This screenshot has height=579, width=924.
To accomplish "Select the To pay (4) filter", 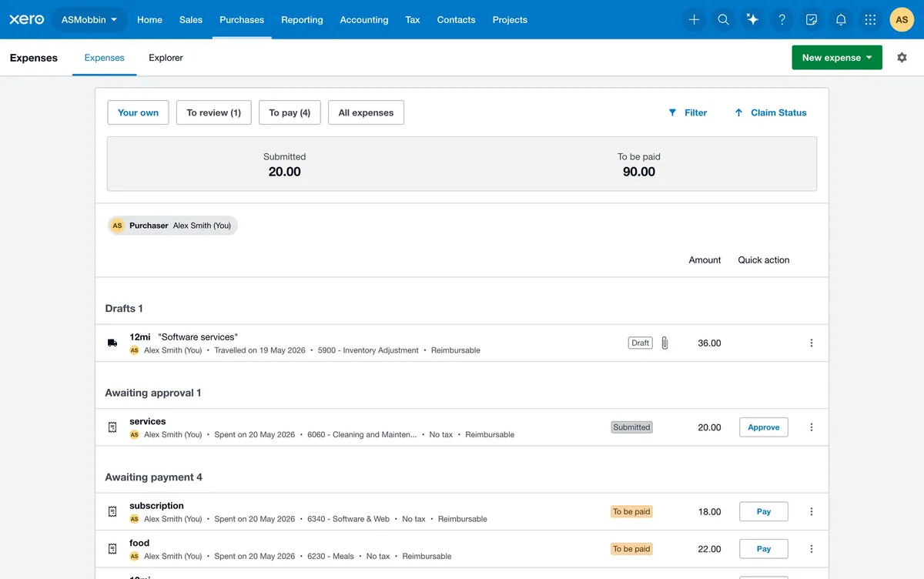I will click(x=290, y=112).
